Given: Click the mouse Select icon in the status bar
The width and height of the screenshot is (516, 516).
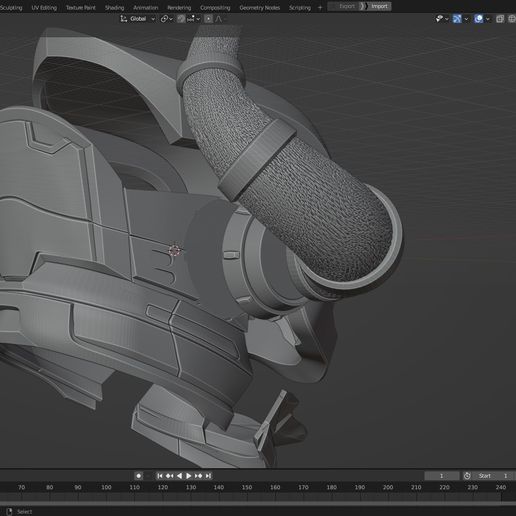Looking at the screenshot, I should tap(9, 511).
